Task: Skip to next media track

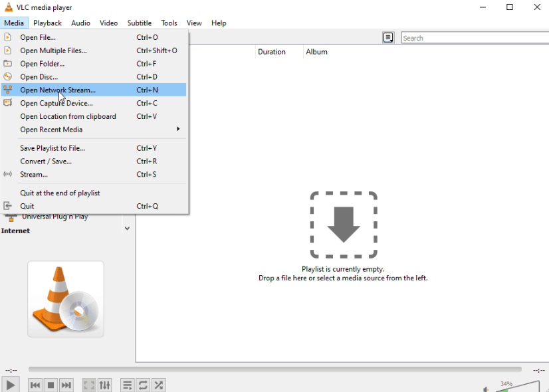Action: coord(66,385)
